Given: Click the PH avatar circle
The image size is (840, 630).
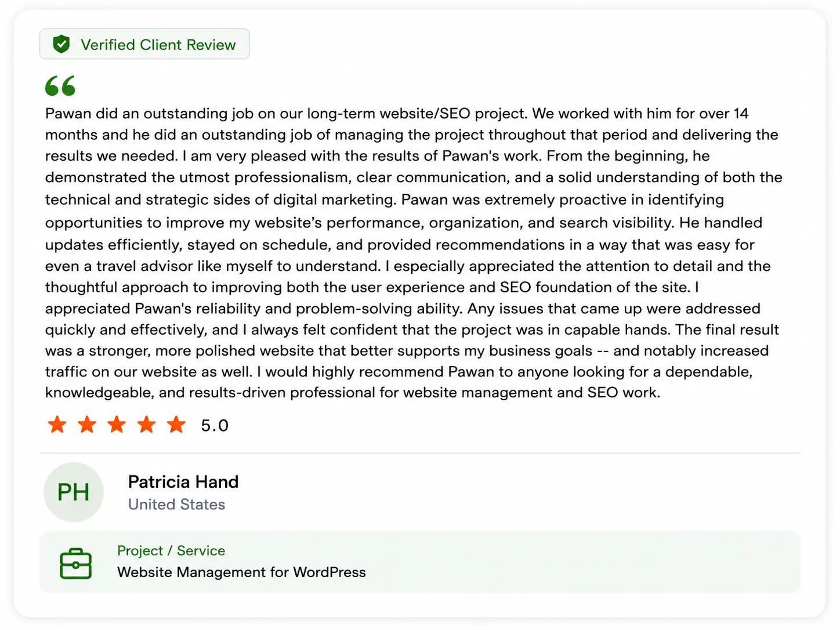Looking at the screenshot, I should (x=74, y=492).
